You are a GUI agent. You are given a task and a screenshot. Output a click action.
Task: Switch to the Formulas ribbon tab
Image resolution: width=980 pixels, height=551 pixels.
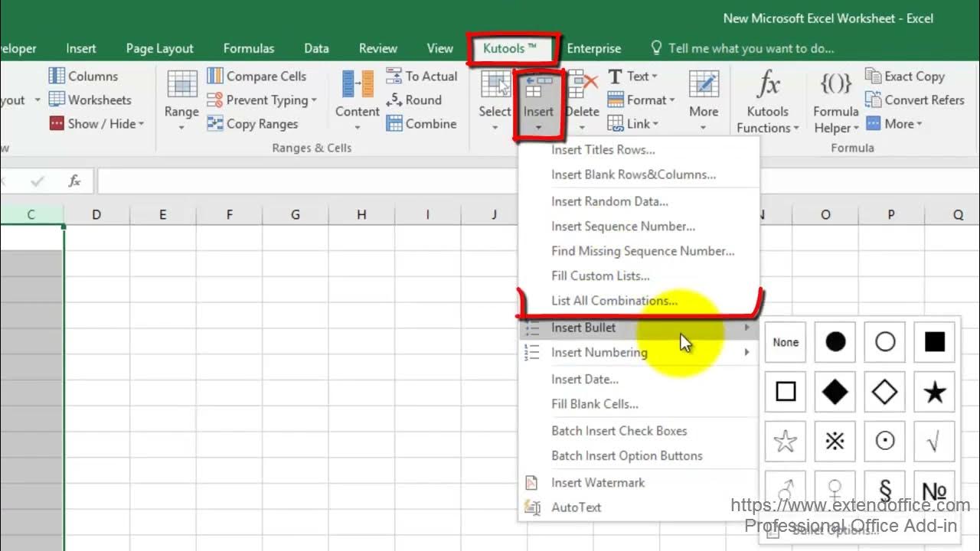tap(249, 48)
